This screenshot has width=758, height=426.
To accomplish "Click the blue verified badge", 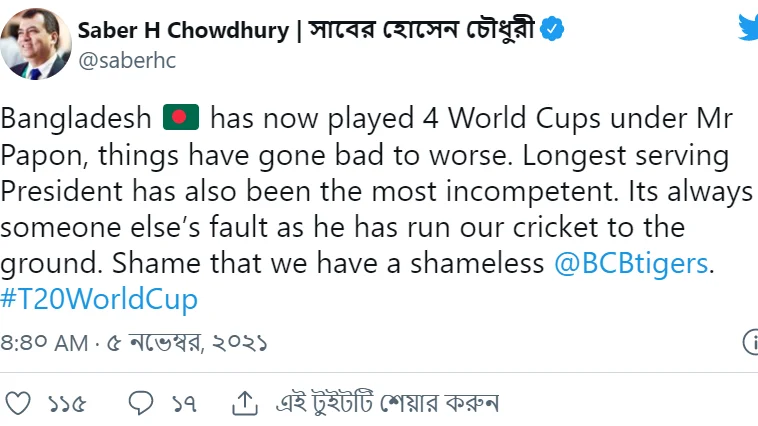I will click(552, 29).
